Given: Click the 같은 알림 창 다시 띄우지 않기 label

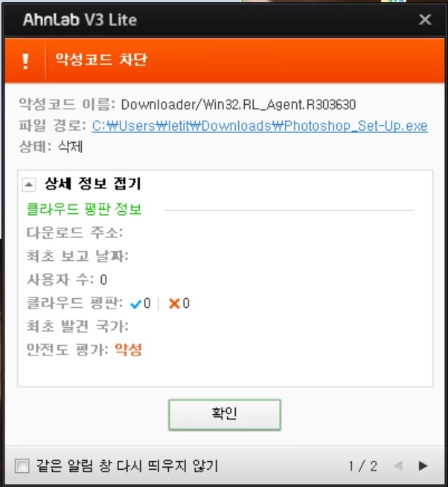Looking at the screenshot, I should (x=127, y=466).
